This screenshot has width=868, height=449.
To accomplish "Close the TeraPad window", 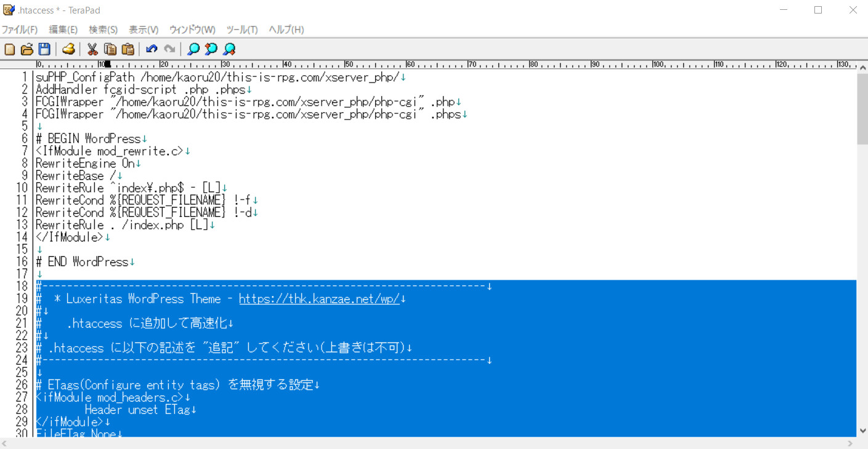I will coord(853,10).
